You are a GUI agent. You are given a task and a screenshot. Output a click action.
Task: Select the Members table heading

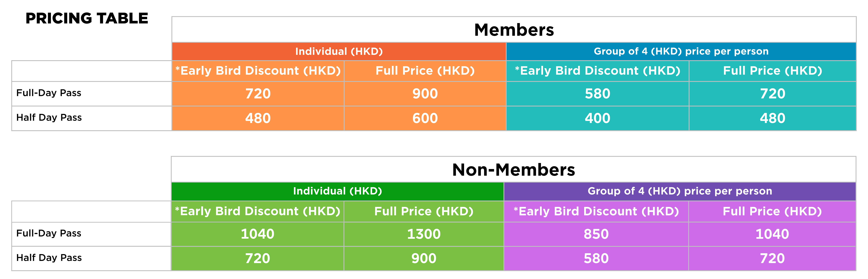[x=514, y=30]
